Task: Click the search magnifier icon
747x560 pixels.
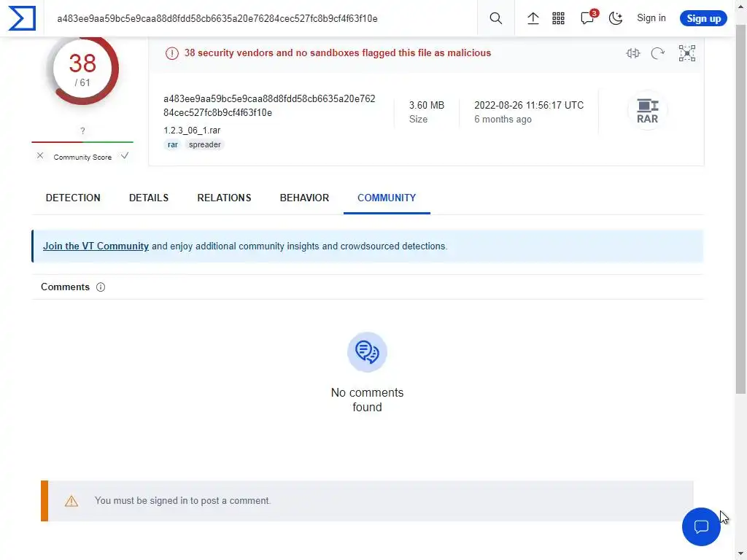Action: pos(495,18)
